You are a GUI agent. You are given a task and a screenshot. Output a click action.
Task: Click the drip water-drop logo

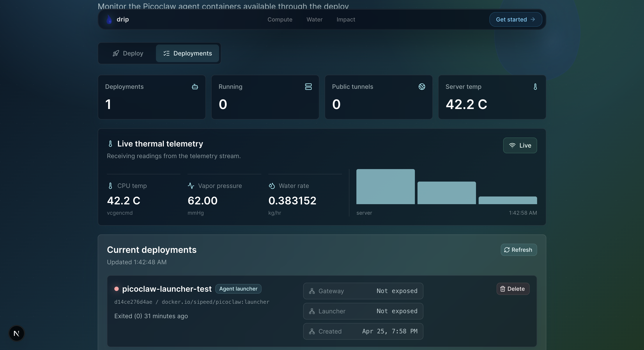109,19
